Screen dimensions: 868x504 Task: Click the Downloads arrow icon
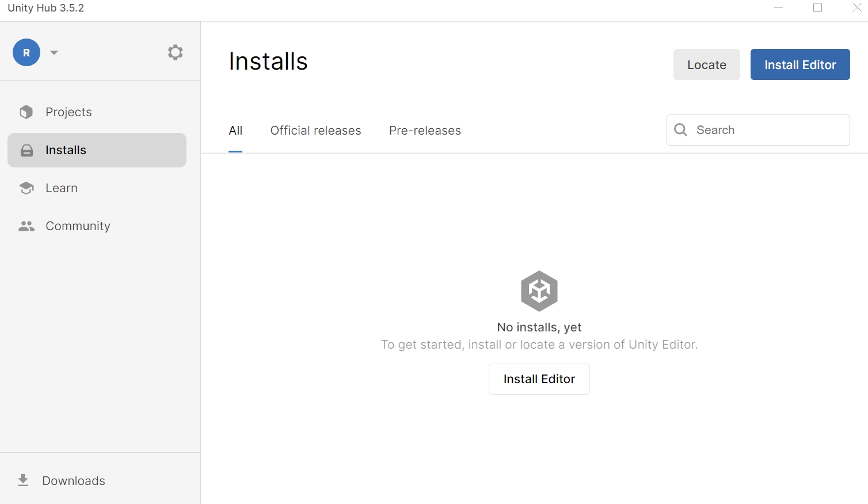[x=23, y=480]
